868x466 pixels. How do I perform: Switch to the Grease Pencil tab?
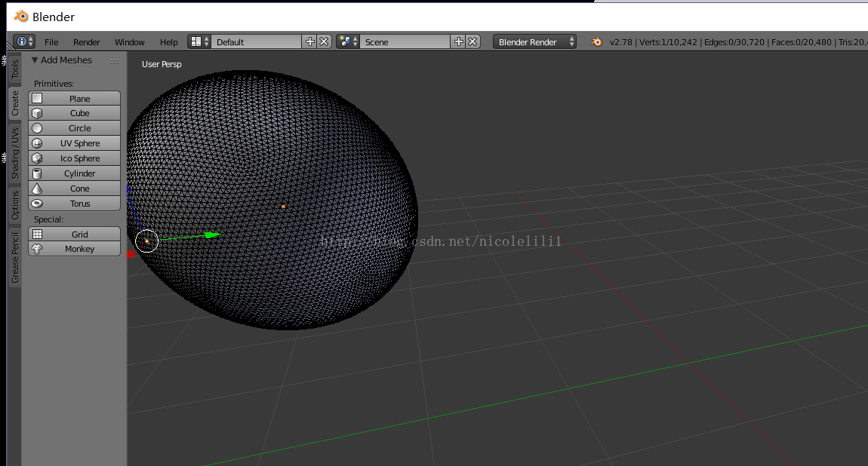pos(15,258)
